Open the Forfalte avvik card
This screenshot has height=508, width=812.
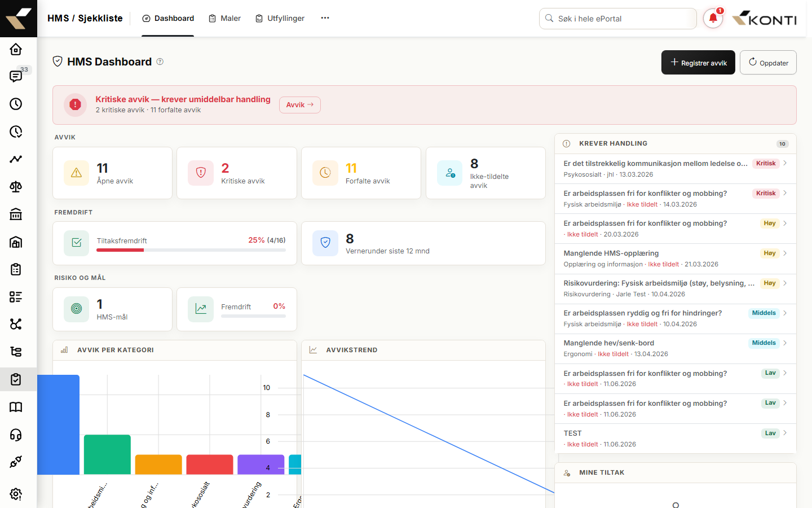pos(361,173)
